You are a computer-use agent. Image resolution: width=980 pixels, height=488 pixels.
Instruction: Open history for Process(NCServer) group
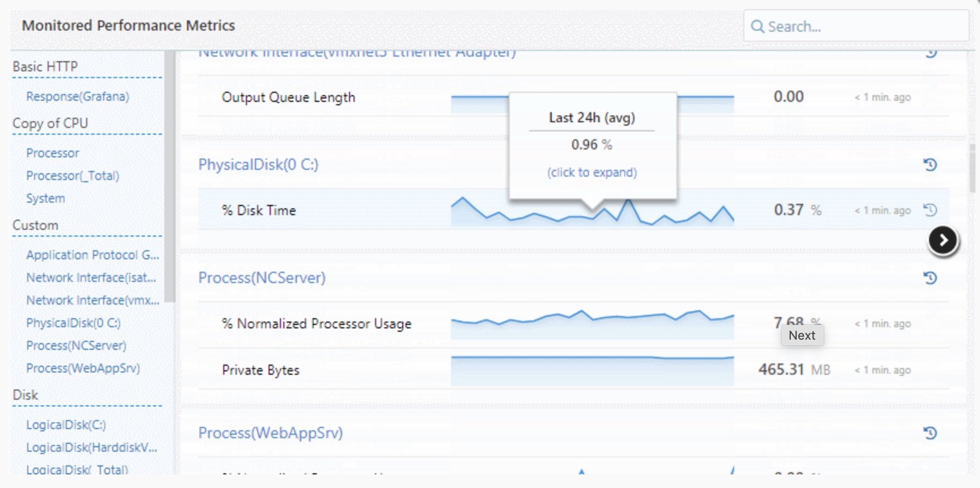(930, 278)
